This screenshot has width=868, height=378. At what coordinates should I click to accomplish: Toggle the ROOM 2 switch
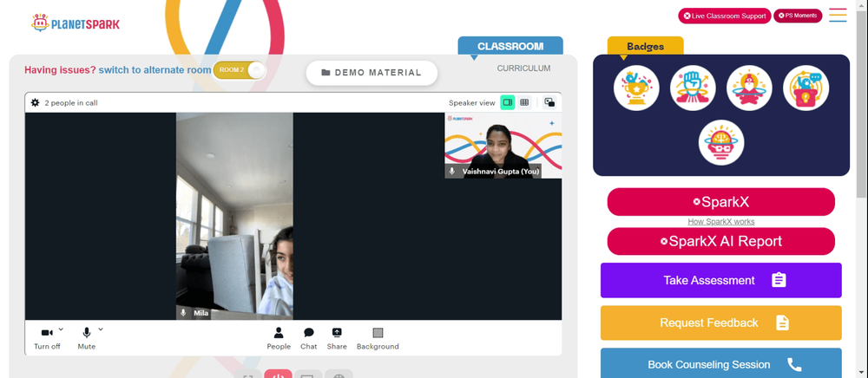(240, 70)
